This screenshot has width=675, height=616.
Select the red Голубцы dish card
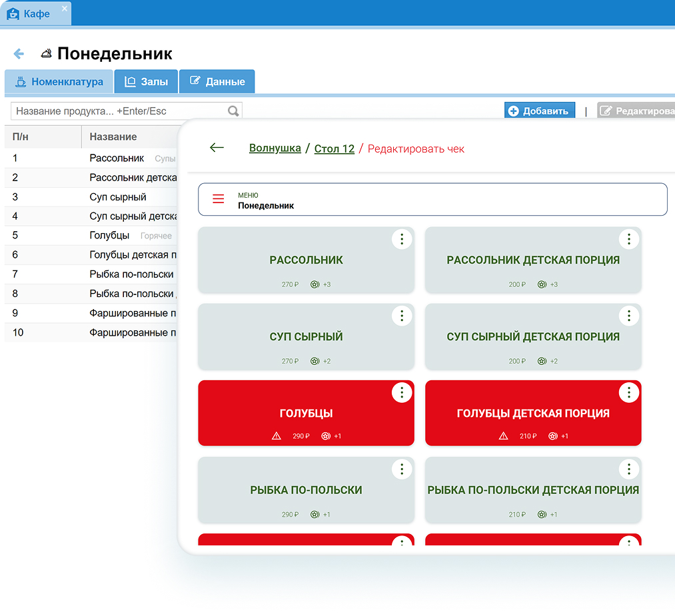point(306,413)
